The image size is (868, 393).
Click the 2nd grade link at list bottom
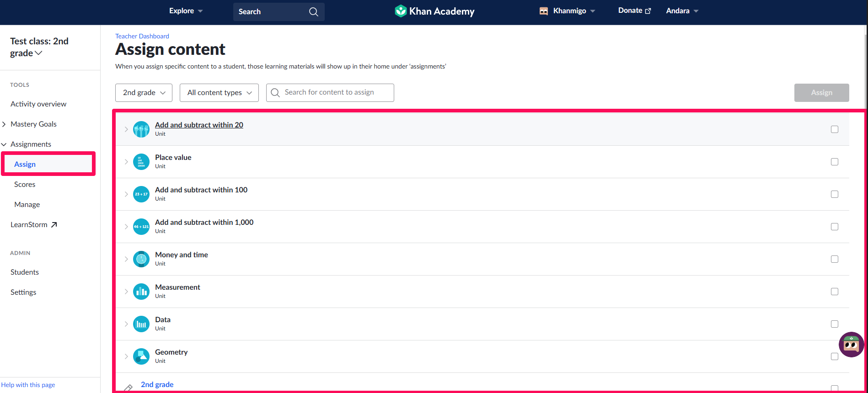click(x=157, y=384)
